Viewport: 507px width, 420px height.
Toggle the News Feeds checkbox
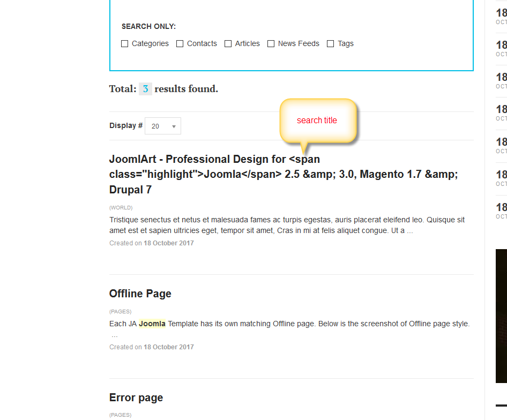[x=271, y=44]
